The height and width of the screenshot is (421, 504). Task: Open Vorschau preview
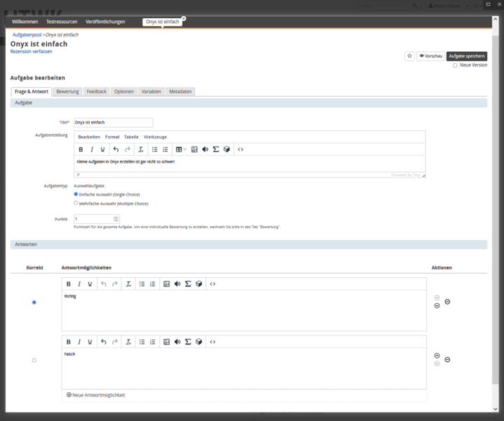(431, 56)
